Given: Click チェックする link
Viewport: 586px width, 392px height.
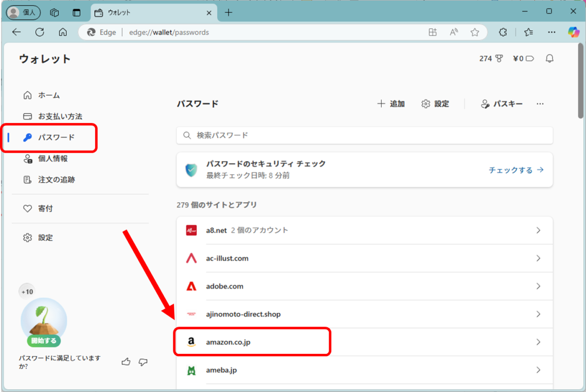Looking at the screenshot, I should 516,170.
